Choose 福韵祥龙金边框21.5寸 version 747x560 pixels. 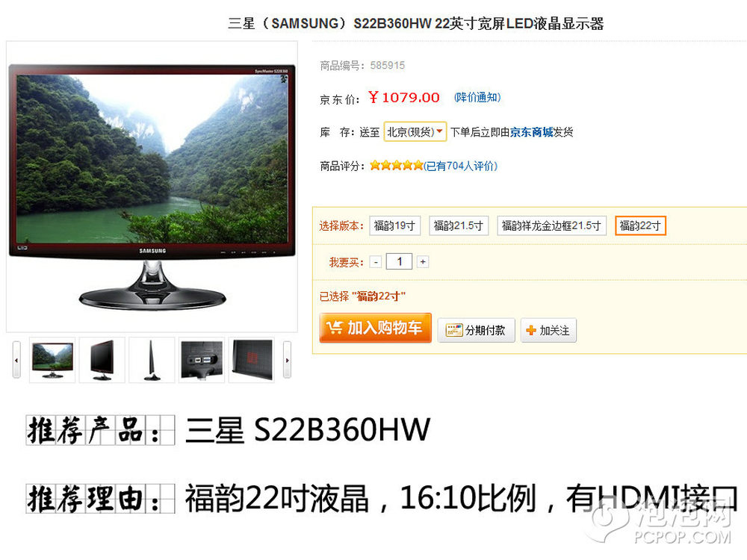coord(551,225)
